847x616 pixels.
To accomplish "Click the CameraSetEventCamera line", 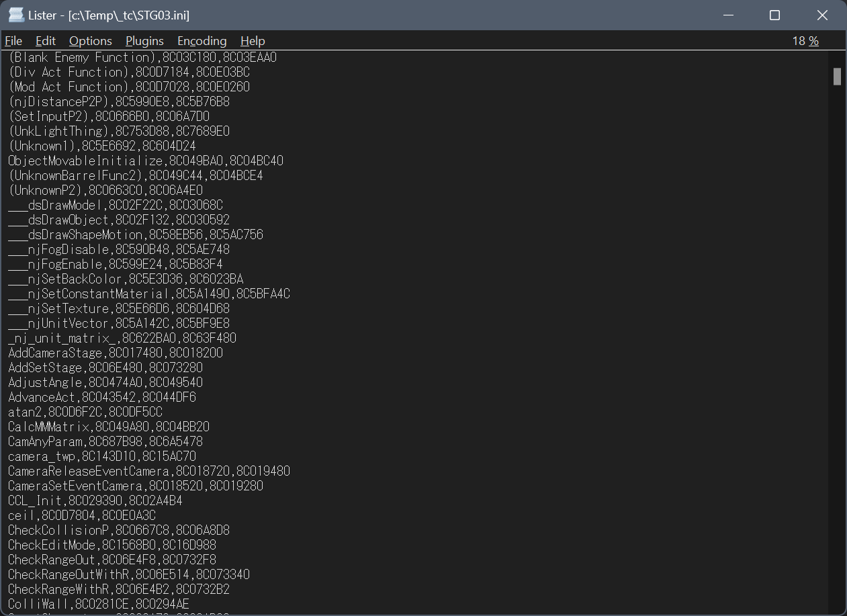I will click(x=135, y=486).
